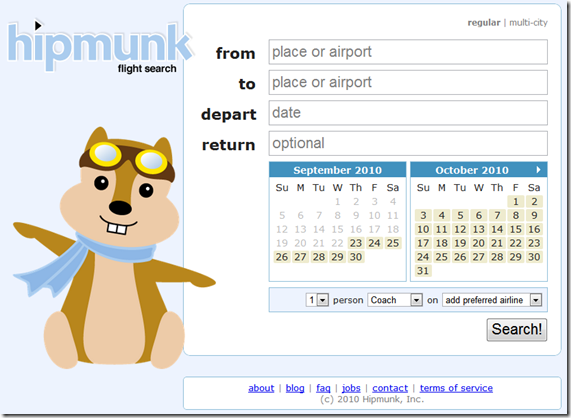Focus the 'from' place or airport field
The width and height of the screenshot is (571, 418).
(x=408, y=52)
